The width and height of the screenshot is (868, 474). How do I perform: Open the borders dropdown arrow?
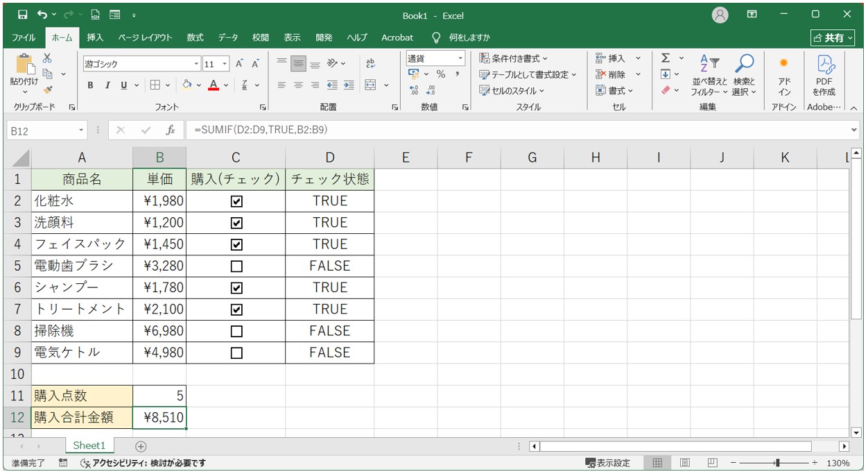coord(169,85)
